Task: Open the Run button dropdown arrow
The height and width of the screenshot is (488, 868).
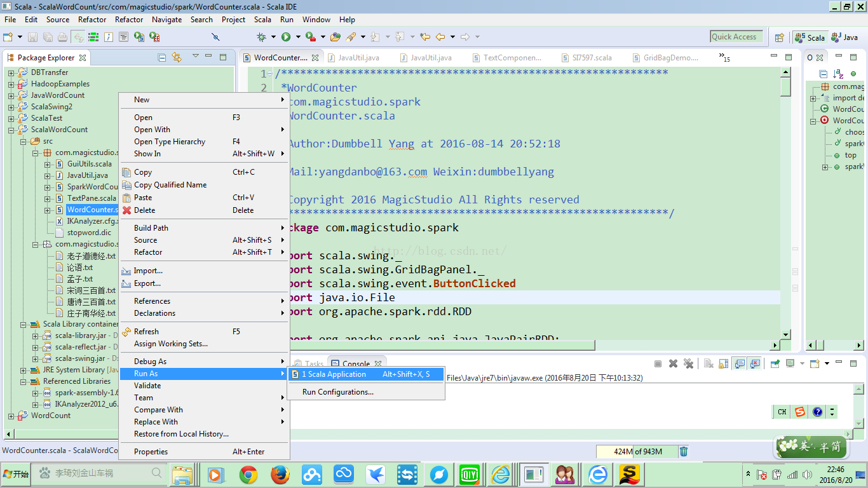Action: tap(297, 37)
